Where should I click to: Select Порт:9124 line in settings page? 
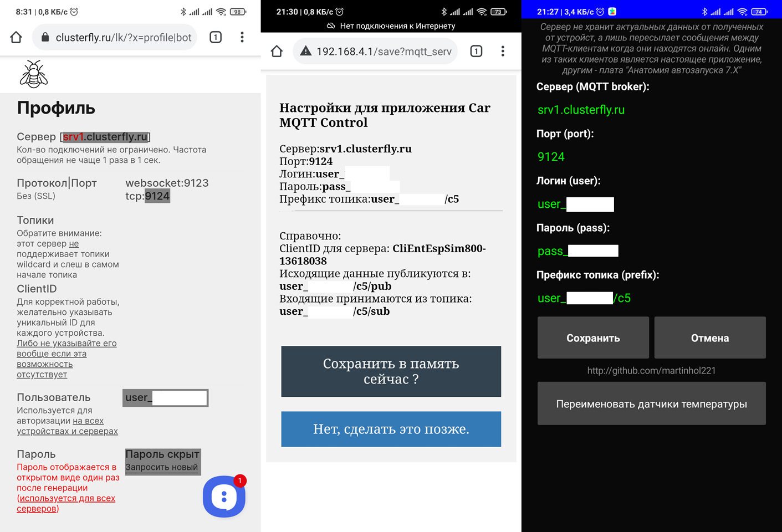pyautogui.click(x=306, y=161)
